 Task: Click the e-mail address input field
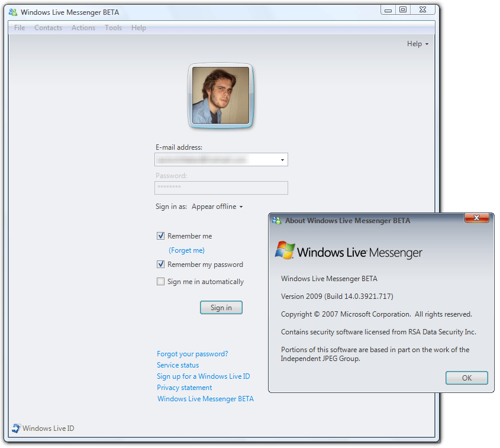click(221, 159)
